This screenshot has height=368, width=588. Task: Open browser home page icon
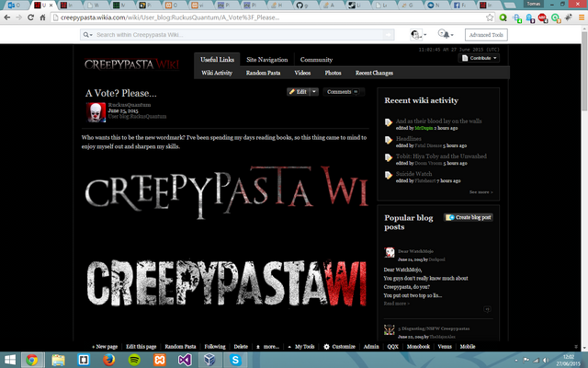point(43,17)
